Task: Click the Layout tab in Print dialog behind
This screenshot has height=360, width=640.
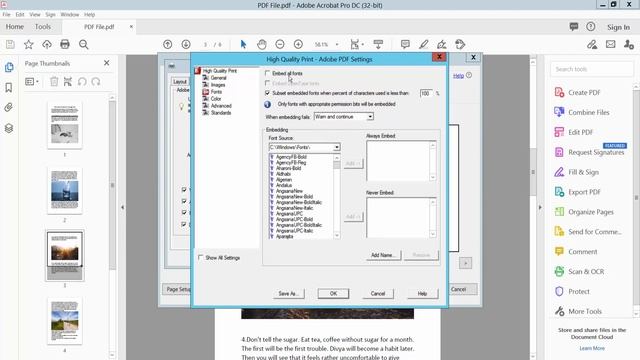Action: (180, 82)
